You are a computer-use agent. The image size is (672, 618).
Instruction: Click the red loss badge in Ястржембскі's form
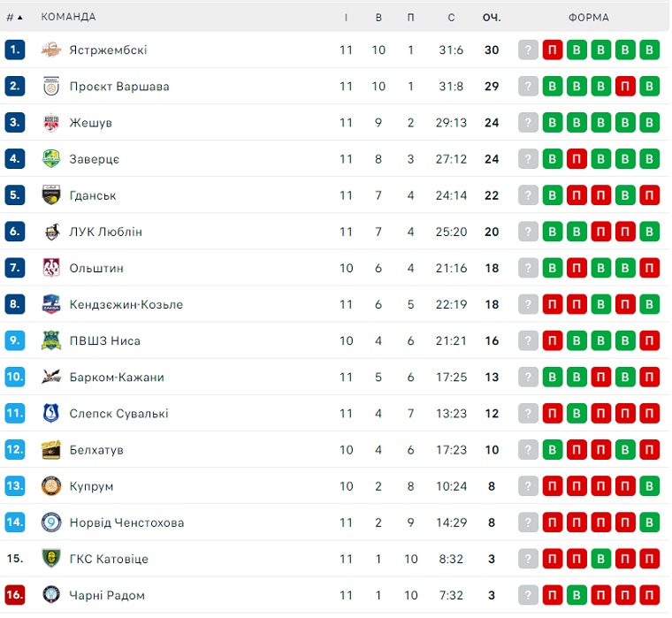click(554, 50)
